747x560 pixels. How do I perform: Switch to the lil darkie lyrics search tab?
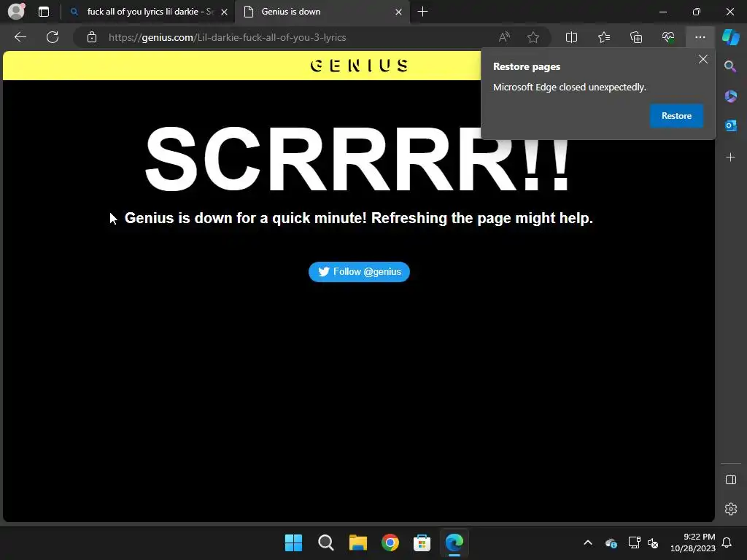tap(147, 12)
